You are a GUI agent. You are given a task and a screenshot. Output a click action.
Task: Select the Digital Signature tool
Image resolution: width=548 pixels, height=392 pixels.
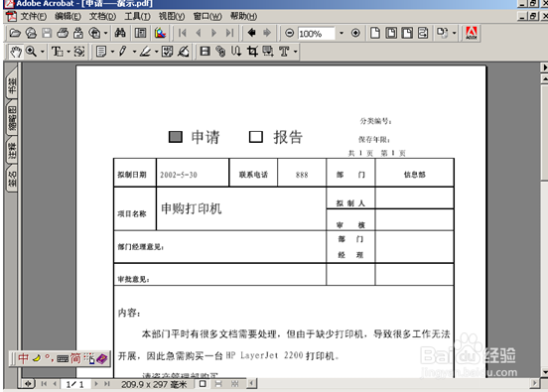coord(183,52)
